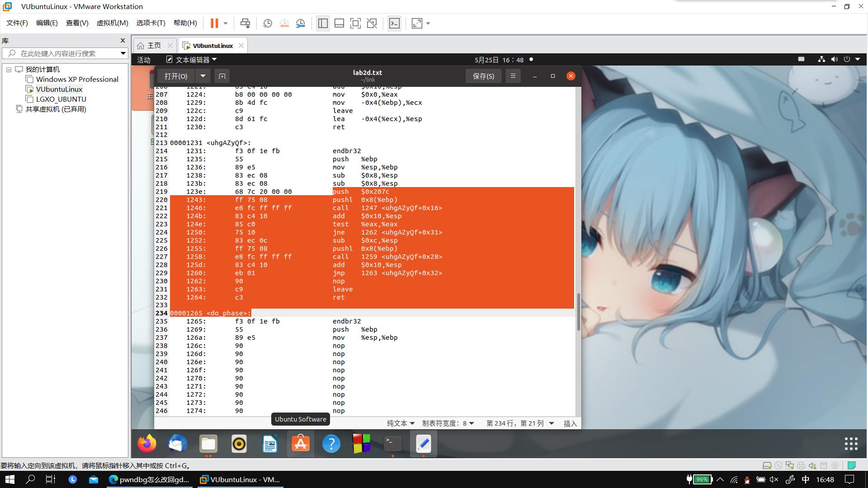Open the Windows Start menu
Image resolution: width=868 pixels, height=488 pixels.
pyautogui.click(x=9, y=479)
